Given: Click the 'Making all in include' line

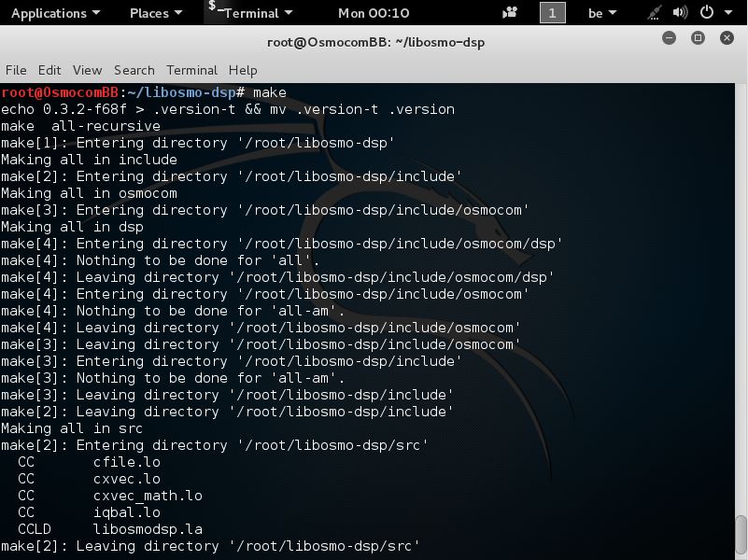Looking at the screenshot, I should click(x=90, y=160).
